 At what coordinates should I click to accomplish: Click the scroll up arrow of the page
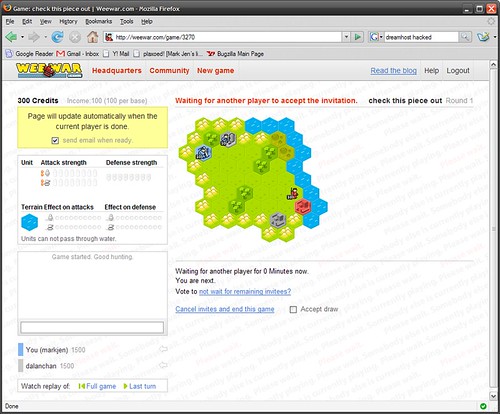(493, 64)
